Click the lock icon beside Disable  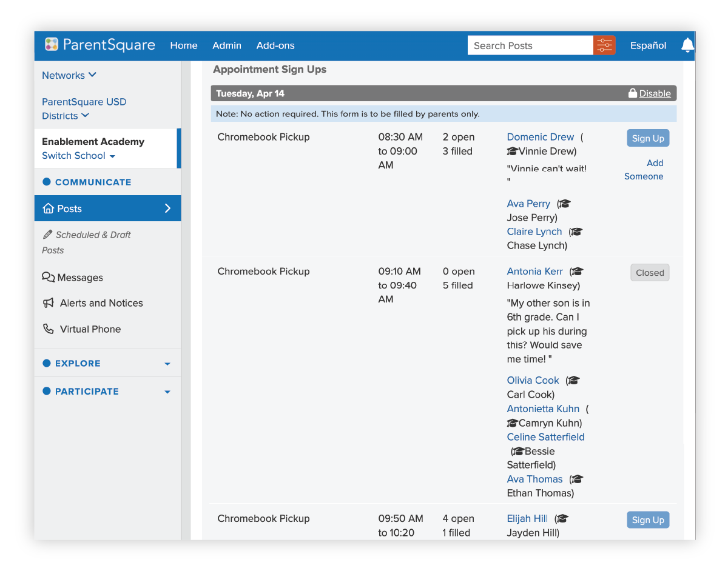632,93
